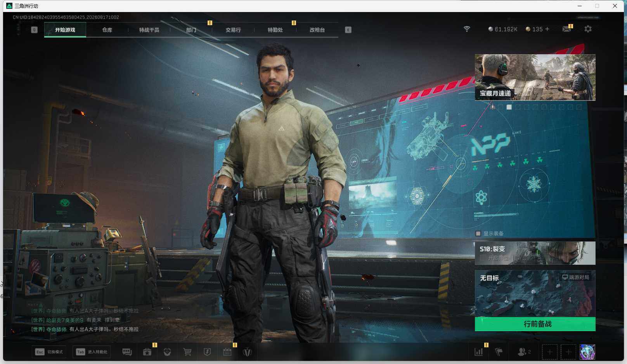Open the 特勤处 tab
Viewport: 627px width, 364px height.
click(275, 30)
